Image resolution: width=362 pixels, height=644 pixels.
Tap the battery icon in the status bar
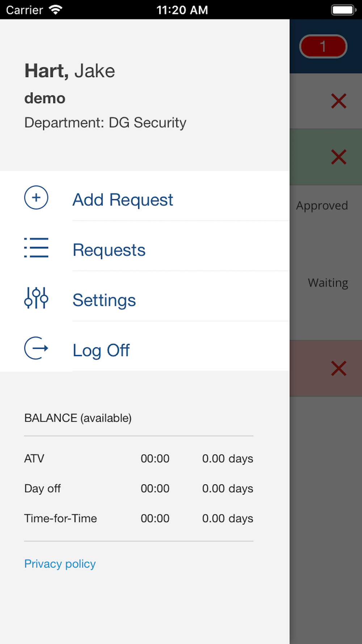pyautogui.click(x=343, y=10)
